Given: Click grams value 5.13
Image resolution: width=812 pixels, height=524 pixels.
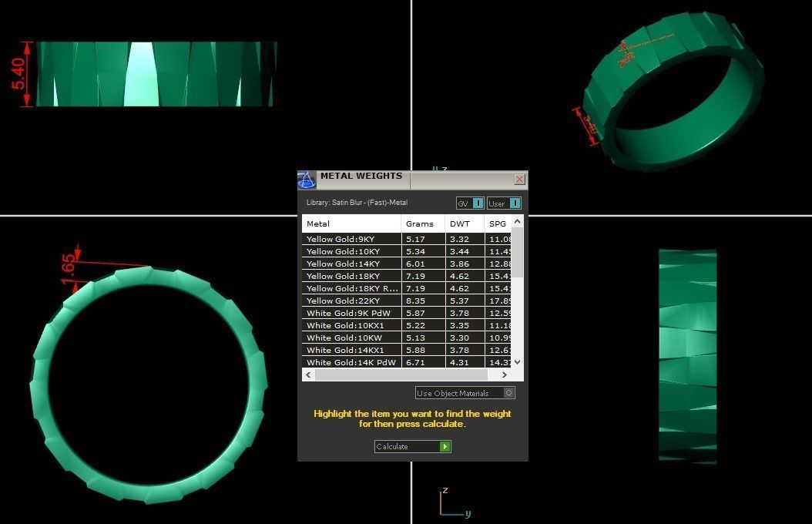Looking at the screenshot, I should click(415, 338).
